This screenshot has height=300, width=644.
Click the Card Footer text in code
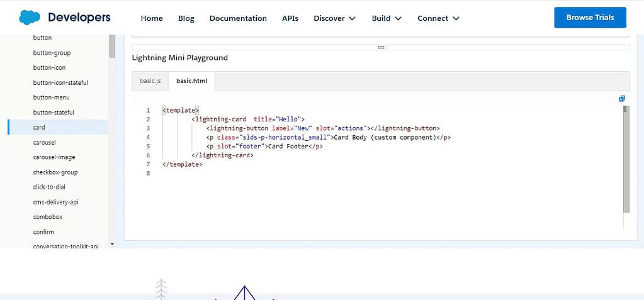pyautogui.click(x=288, y=147)
